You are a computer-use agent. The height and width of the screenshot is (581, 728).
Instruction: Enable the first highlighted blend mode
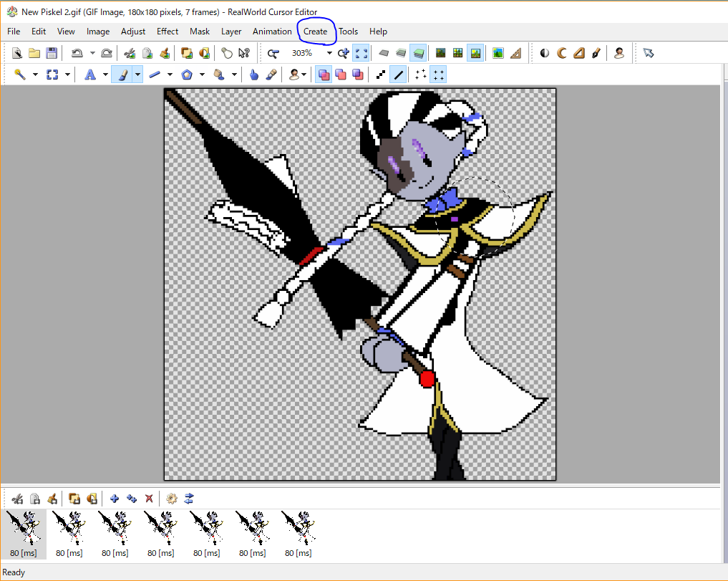click(324, 75)
